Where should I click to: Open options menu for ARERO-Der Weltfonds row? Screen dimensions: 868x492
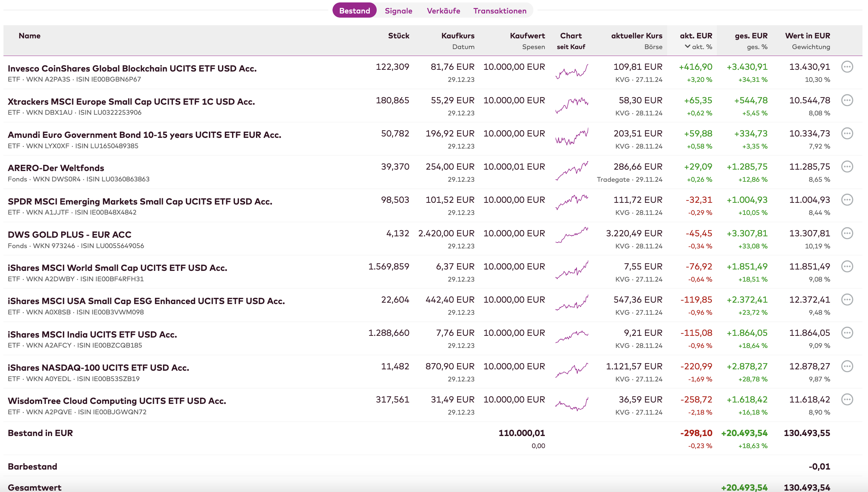(x=847, y=167)
